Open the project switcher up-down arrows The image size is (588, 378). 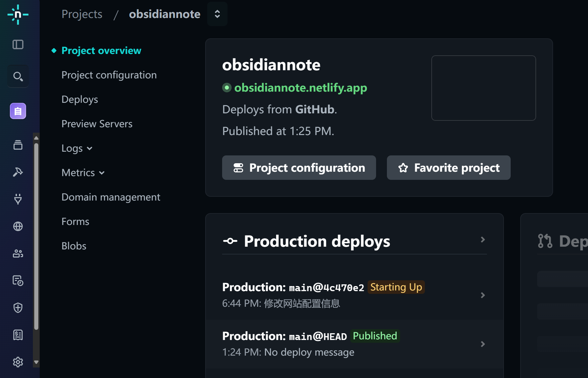pos(217,14)
